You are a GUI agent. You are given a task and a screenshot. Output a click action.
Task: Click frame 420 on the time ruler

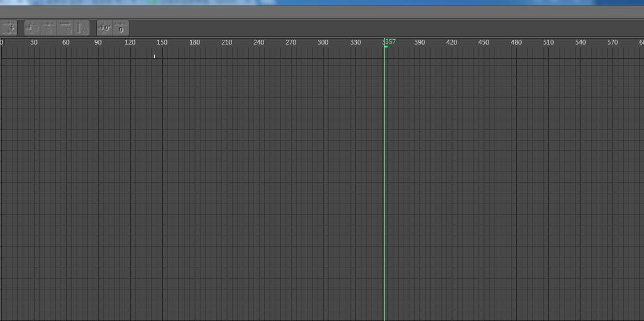coord(452,42)
